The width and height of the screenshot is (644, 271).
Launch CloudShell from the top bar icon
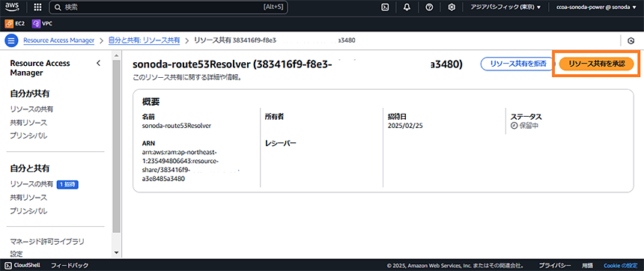point(385,7)
